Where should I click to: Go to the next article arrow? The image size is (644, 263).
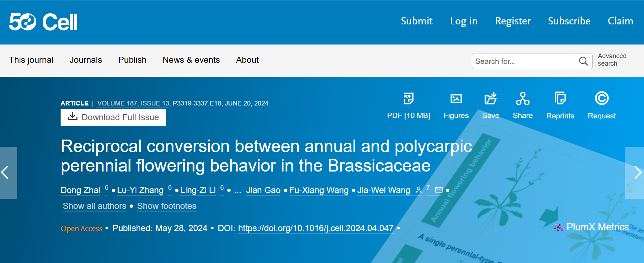(x=635, y=173)
